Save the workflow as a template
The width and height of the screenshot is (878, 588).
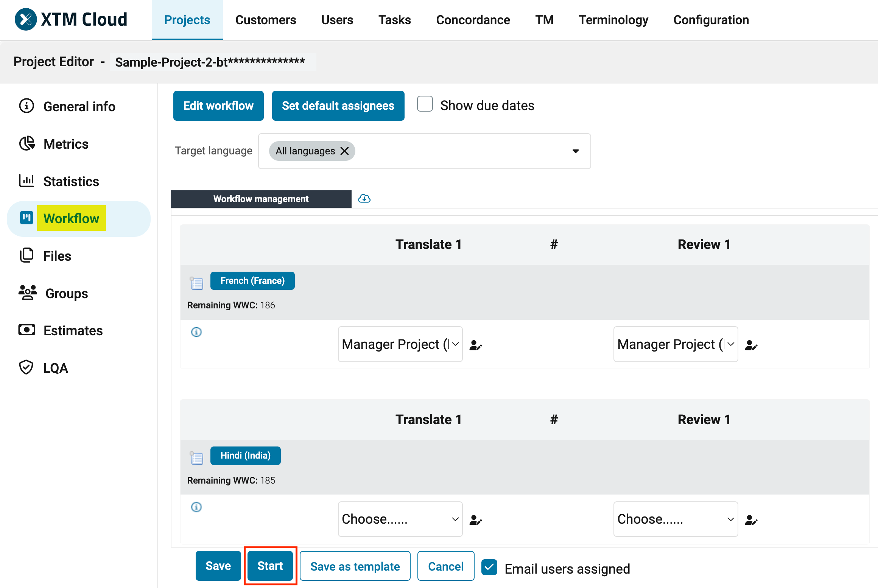click(x=355, y=566)
